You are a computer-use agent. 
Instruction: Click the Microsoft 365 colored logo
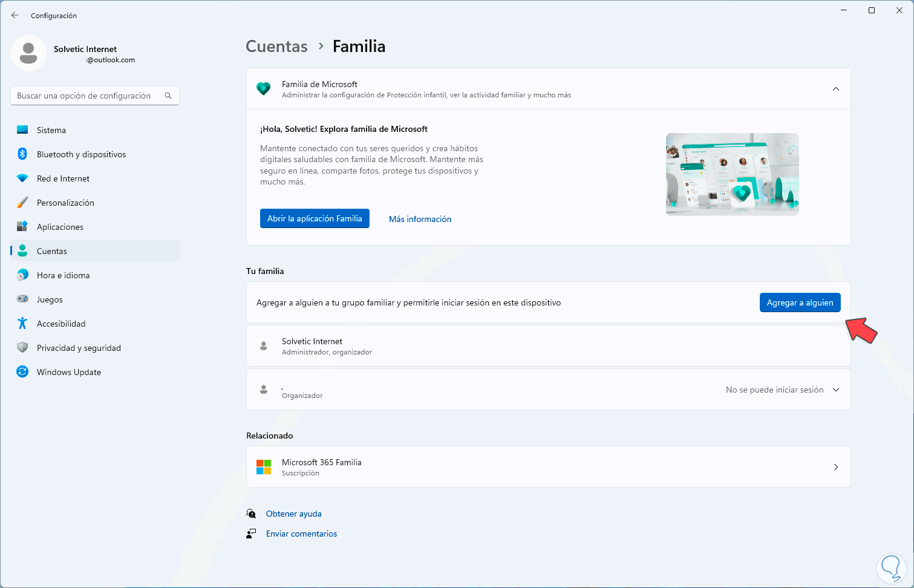[264, 467]
